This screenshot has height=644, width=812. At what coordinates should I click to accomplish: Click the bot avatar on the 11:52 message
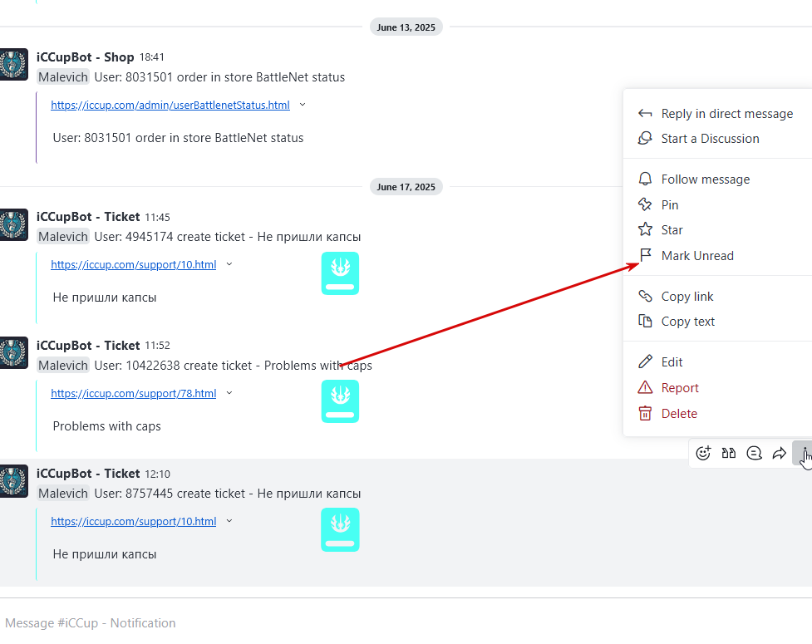[13, 352]
